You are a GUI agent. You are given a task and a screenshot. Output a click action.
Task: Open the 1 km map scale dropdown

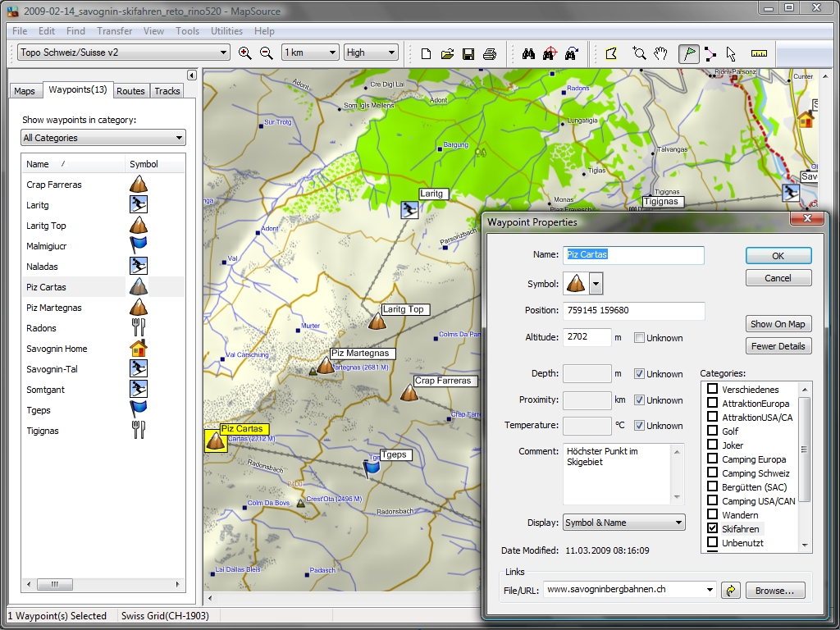click(x=310, y=52)
